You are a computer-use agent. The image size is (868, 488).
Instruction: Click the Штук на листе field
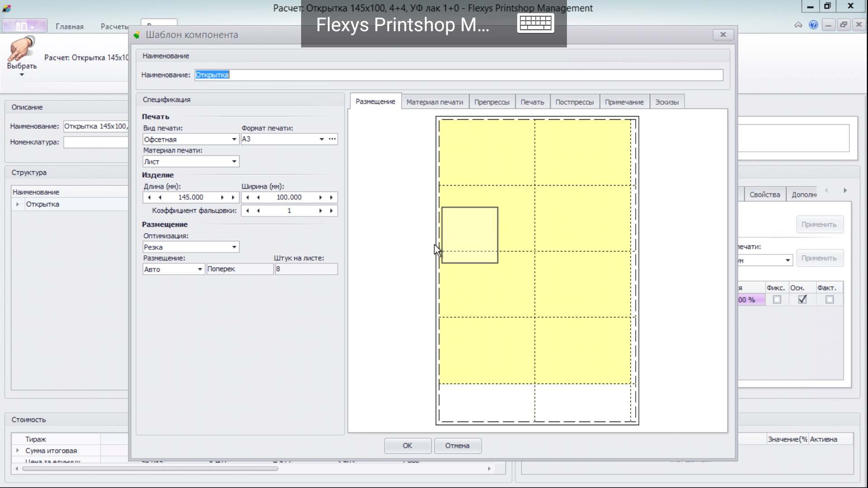coord(306,269)
